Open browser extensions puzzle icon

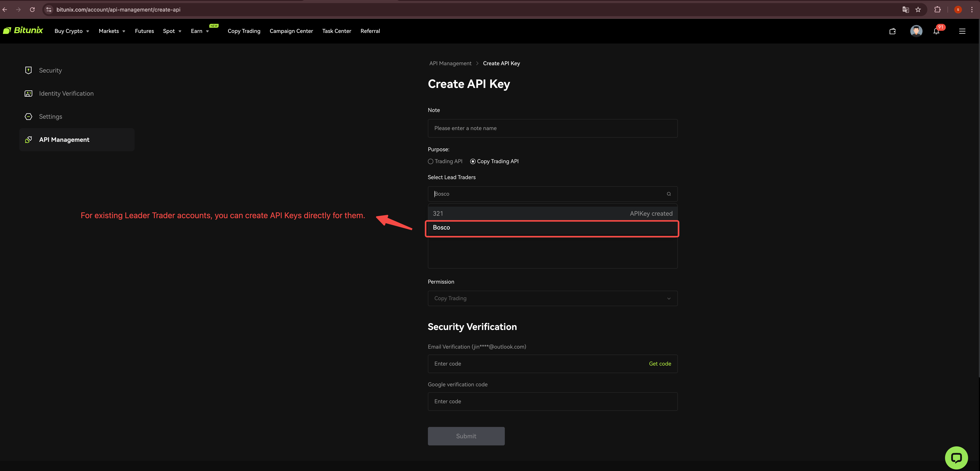(x=937, y=9)
